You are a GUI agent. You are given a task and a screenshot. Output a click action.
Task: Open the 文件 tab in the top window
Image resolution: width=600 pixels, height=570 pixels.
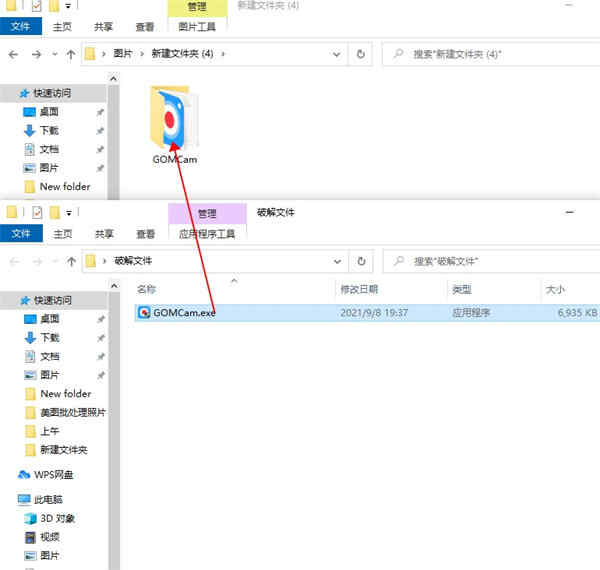click(x=20, y=27)
